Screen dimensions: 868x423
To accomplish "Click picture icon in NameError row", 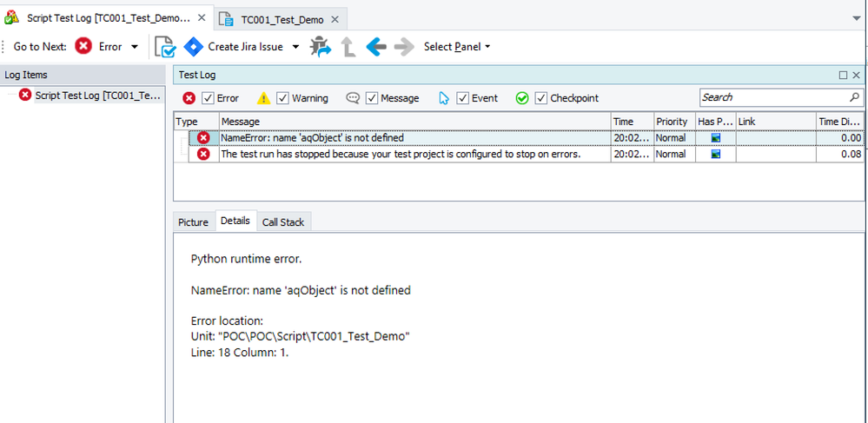I will tap(716, 138).
